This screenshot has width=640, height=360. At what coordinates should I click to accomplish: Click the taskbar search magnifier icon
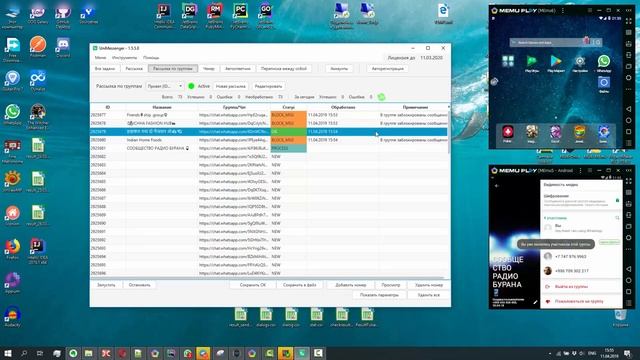coord(24,353)
